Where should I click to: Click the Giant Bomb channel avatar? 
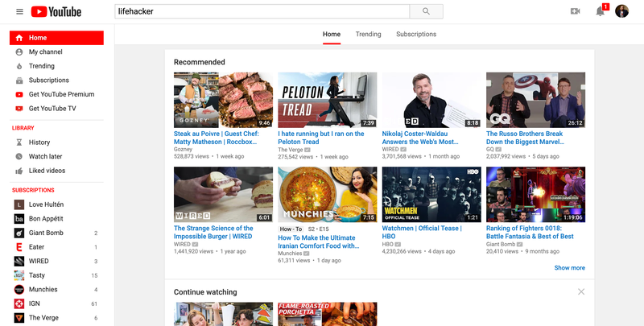19,233
